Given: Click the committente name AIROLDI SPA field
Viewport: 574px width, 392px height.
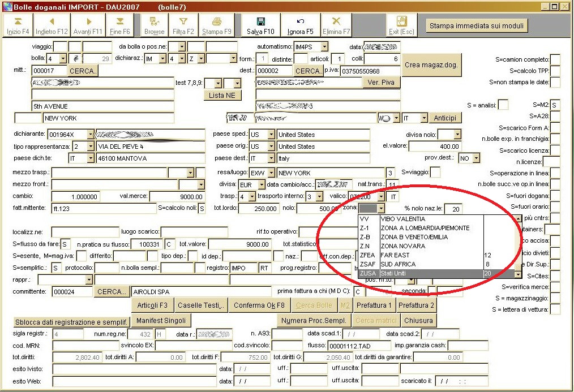Looking at the screenshot, I should click(x=202, y=292).
